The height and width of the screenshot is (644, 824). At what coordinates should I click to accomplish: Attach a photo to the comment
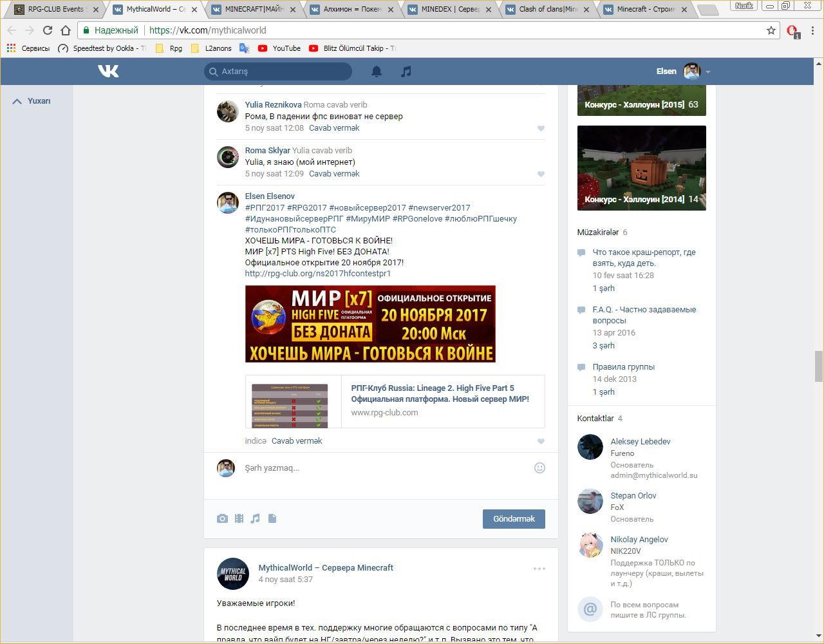[x=222, y=518]
